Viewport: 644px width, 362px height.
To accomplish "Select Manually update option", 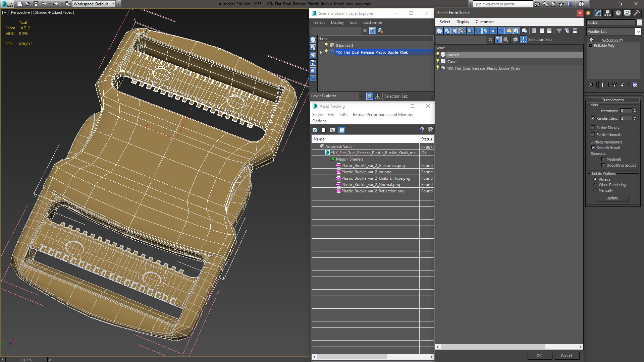I will (595, 190).
